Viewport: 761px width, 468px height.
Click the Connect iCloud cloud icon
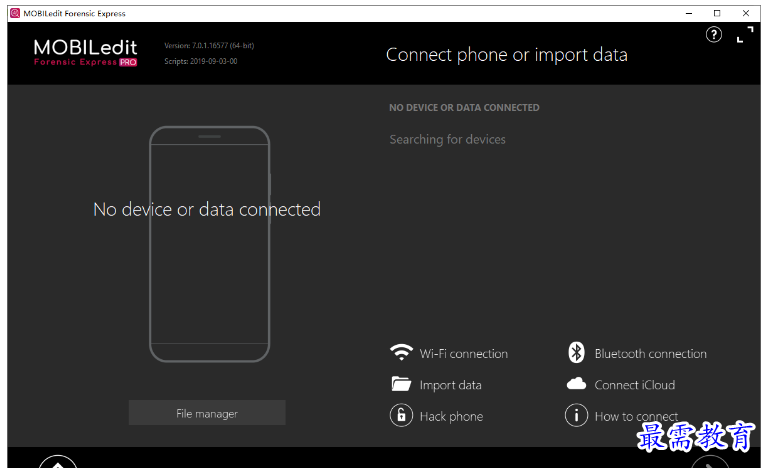click(x=576, y=384)
